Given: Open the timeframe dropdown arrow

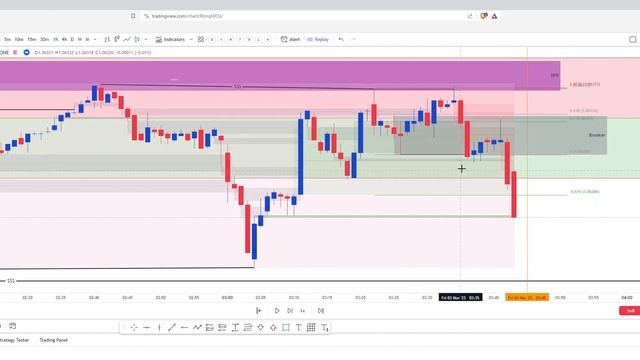Looking at the screenshot, I should [95, 40].
